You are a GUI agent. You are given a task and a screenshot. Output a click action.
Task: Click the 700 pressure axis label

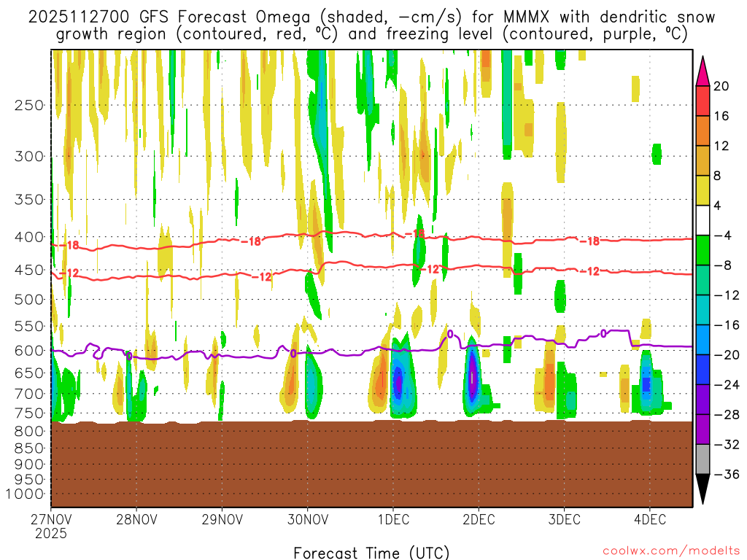click(x=28, y=394)
